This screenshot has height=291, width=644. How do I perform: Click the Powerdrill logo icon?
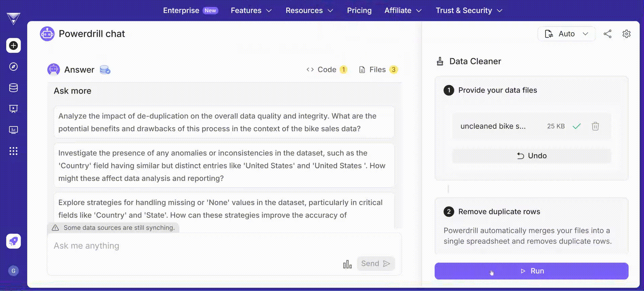point(13,19)
